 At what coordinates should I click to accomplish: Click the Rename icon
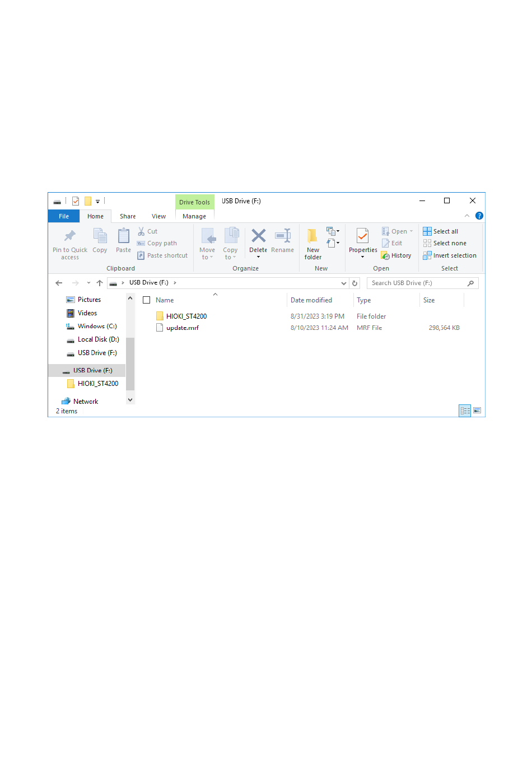283,235
